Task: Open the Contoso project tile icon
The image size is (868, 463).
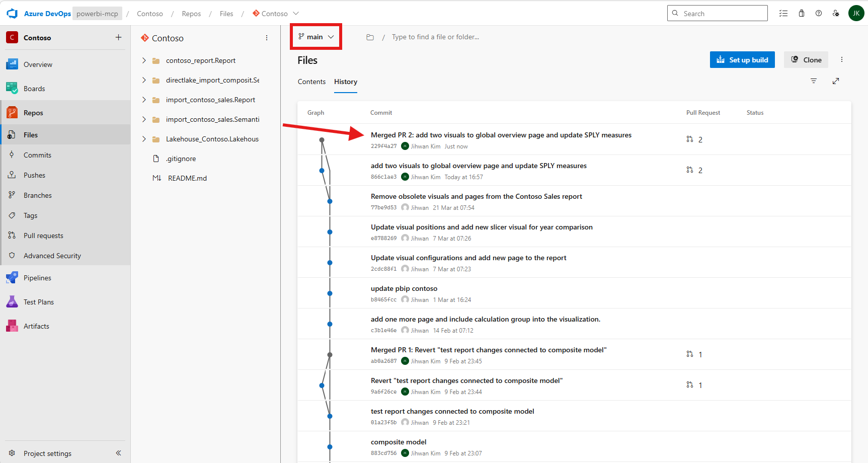Action: pyautogui.click(x=12, y=37)
